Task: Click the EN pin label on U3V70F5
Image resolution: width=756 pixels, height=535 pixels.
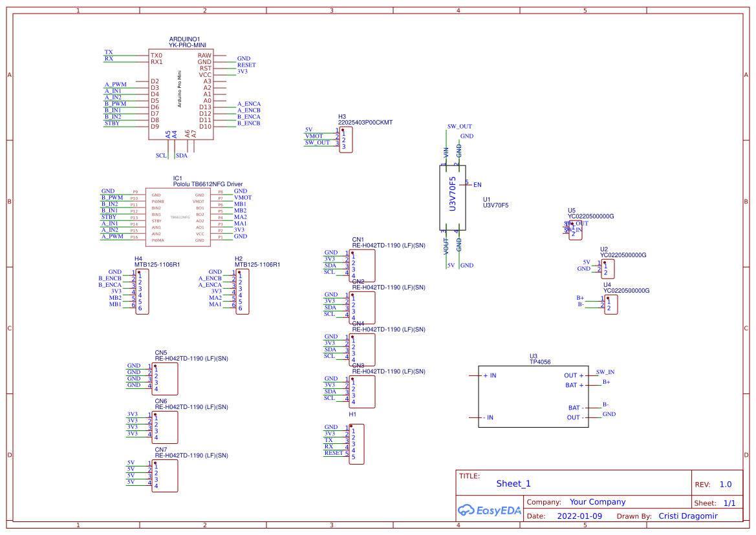Action: (476, 184)
